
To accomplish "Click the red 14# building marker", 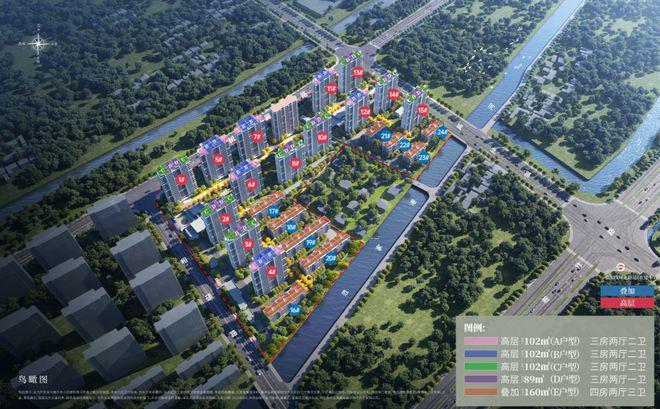I will [x=394, y=94].
